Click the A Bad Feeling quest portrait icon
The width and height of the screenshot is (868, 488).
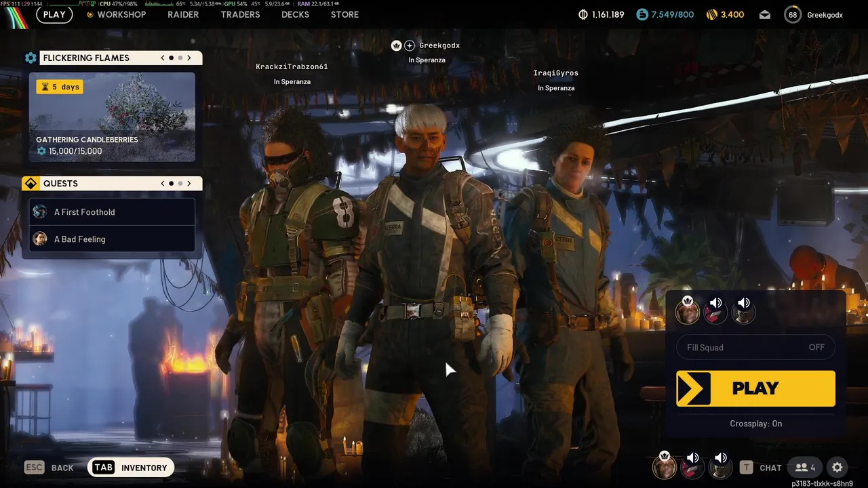(x=40, y=239)
